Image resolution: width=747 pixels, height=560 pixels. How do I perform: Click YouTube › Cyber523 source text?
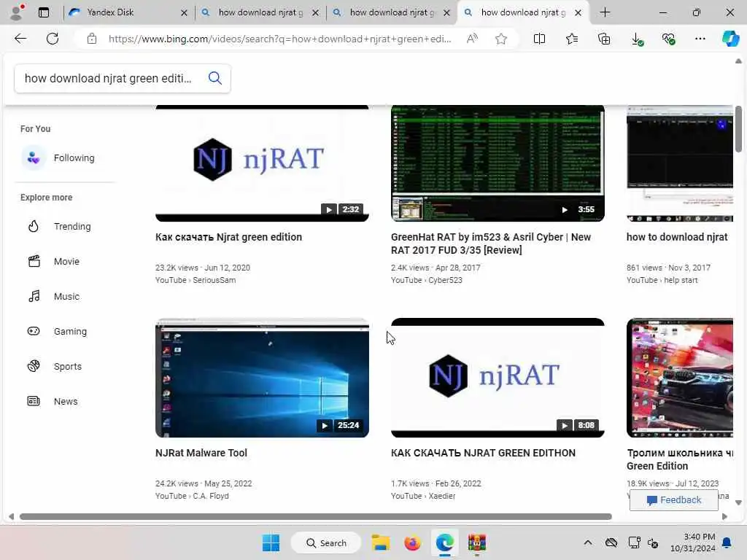426,280
